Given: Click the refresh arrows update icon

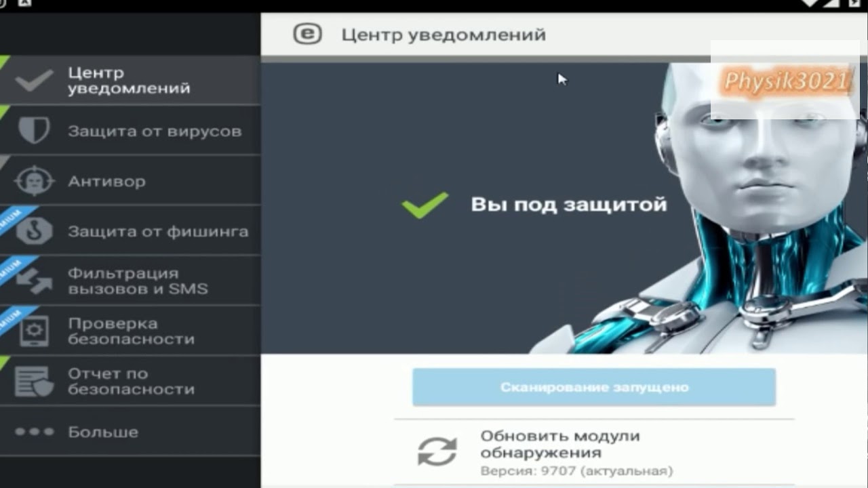Looking at the screenshot, I should tap(437, 451).
